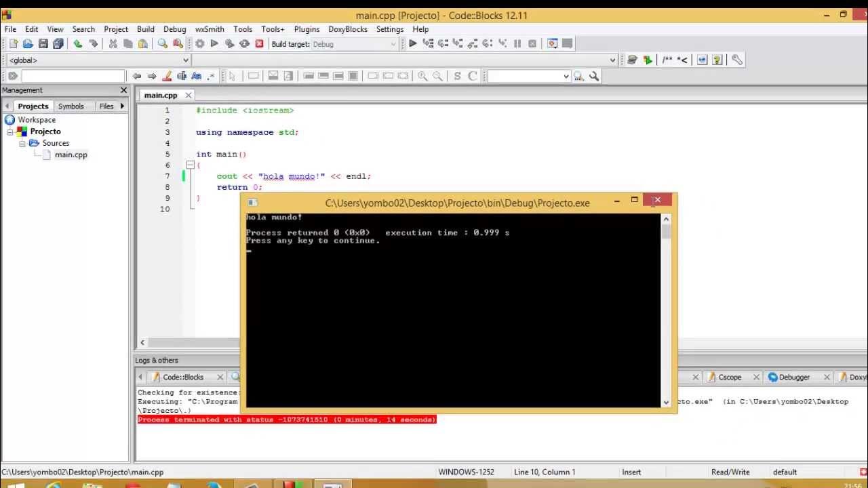Screen dimensions: 868x488
Task: Abort build with red X icon
Action: (259, 44)
